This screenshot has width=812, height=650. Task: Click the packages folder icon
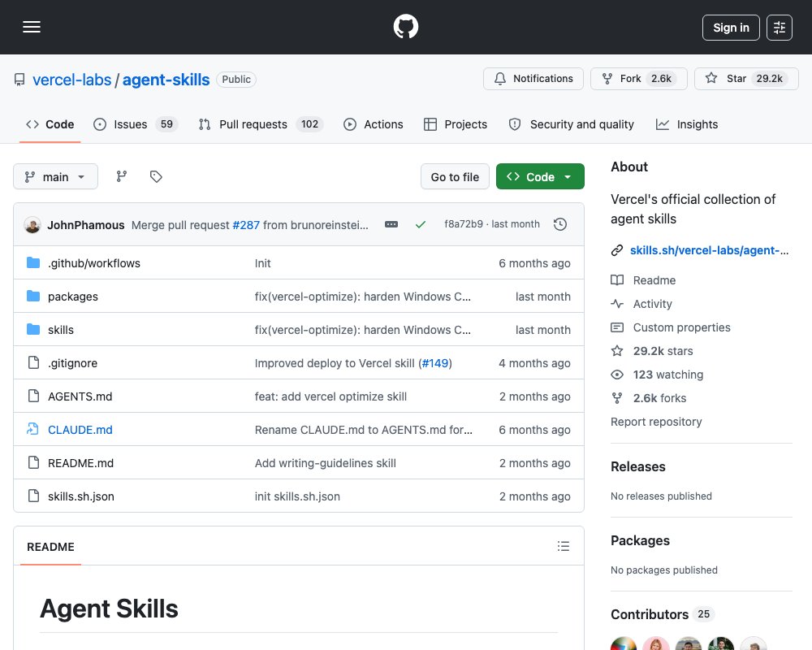pyautogui.click(x=33, y=296)
